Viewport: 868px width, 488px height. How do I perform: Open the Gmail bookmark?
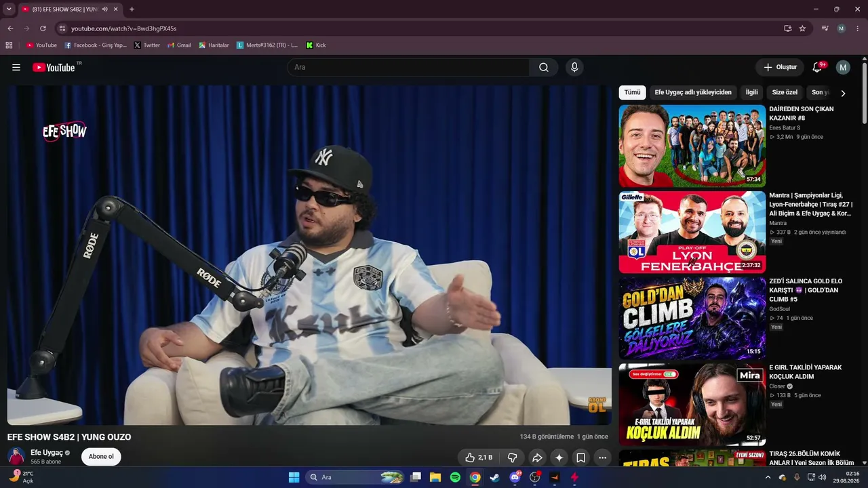tap(179, 45)
